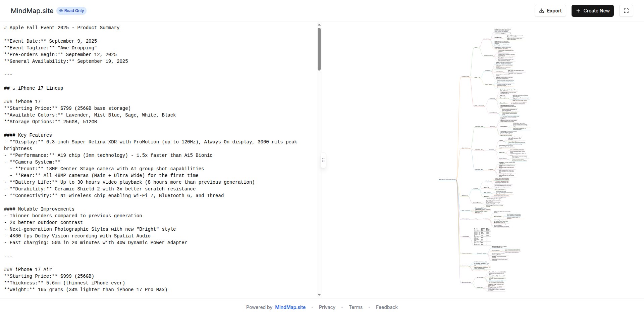Select the 'iPhone 17 Lineup' mind map node
This screenshot has width=644, height=316.
pyautogui.click(x=465, y=77)
